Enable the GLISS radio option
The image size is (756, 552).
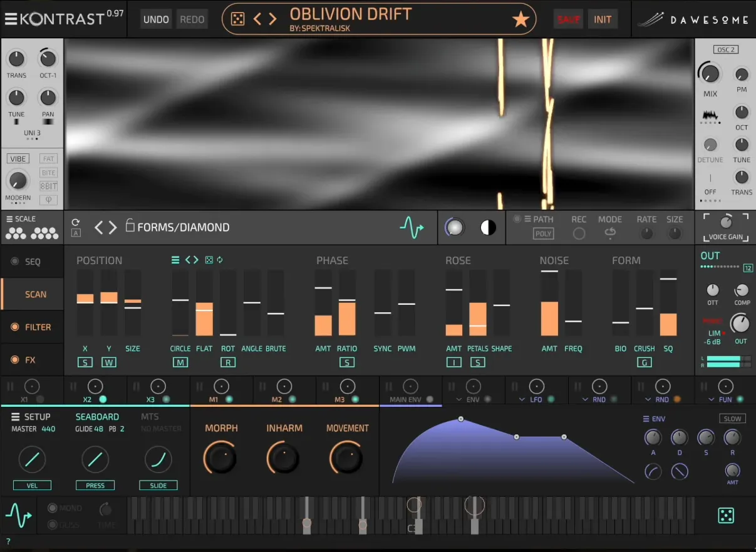click(x=53, y=524)
